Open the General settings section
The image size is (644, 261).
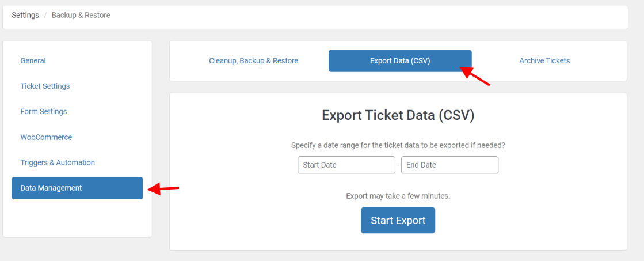tap(33, 60)
